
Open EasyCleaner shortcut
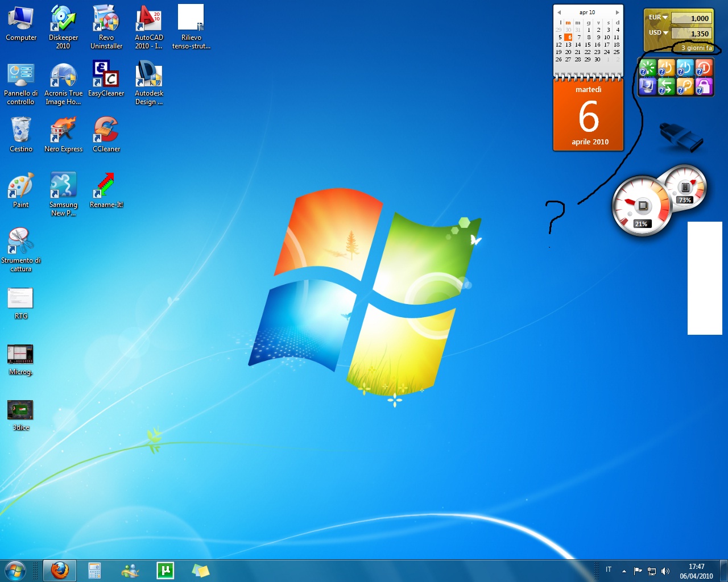106,80
